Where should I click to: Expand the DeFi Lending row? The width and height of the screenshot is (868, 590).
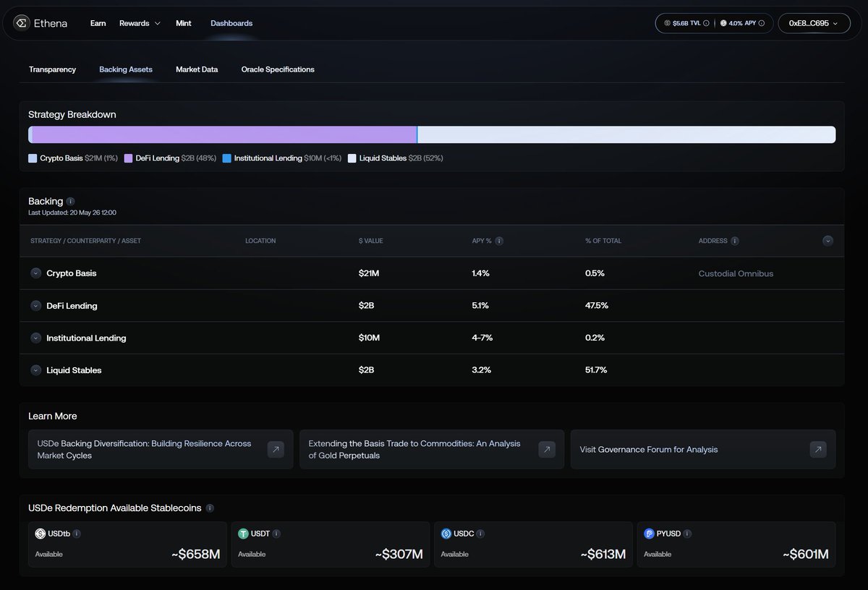[x=35, y=306]
